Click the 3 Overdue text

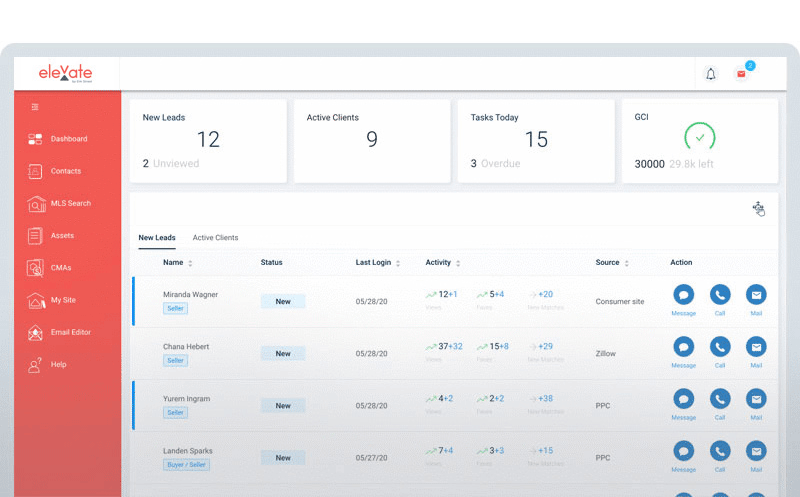coord(495,163)
